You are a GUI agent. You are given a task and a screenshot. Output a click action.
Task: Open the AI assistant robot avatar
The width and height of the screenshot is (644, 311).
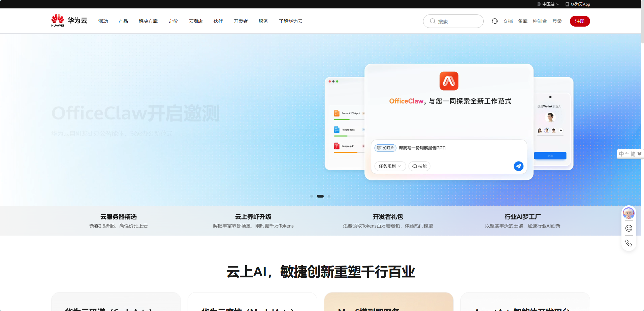[629, 213]
